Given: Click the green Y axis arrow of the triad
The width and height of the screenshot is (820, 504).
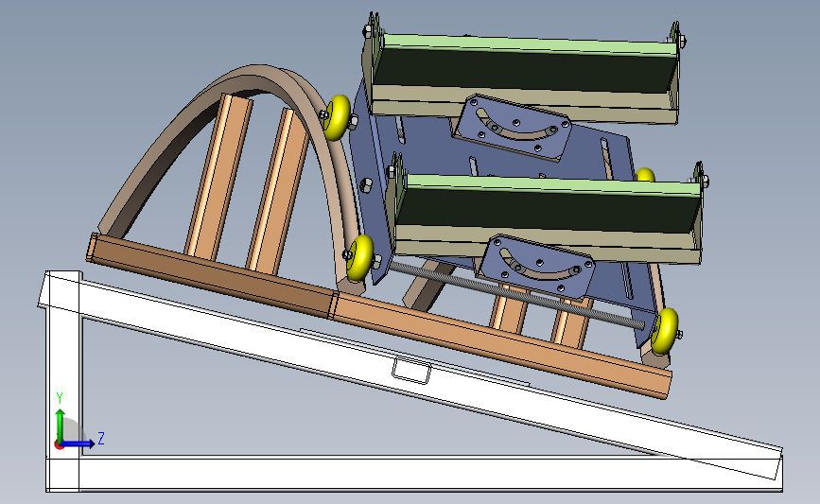Looking at the screenshot, I should [x=61, y=425].
